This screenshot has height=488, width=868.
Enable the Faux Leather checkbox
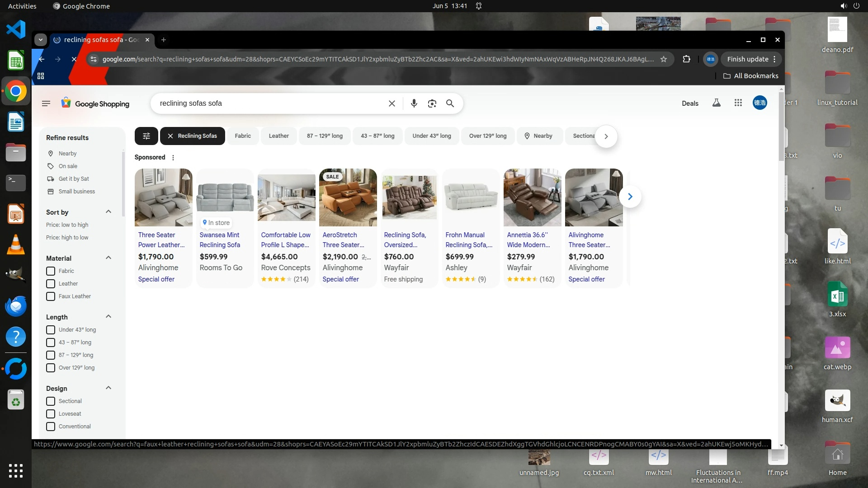click(51, 296)
